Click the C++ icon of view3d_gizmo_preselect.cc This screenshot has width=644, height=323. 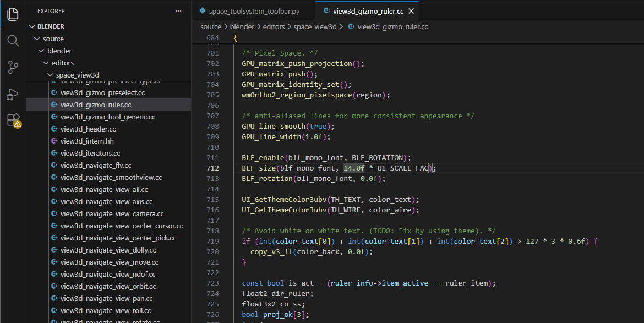point(54,93)
